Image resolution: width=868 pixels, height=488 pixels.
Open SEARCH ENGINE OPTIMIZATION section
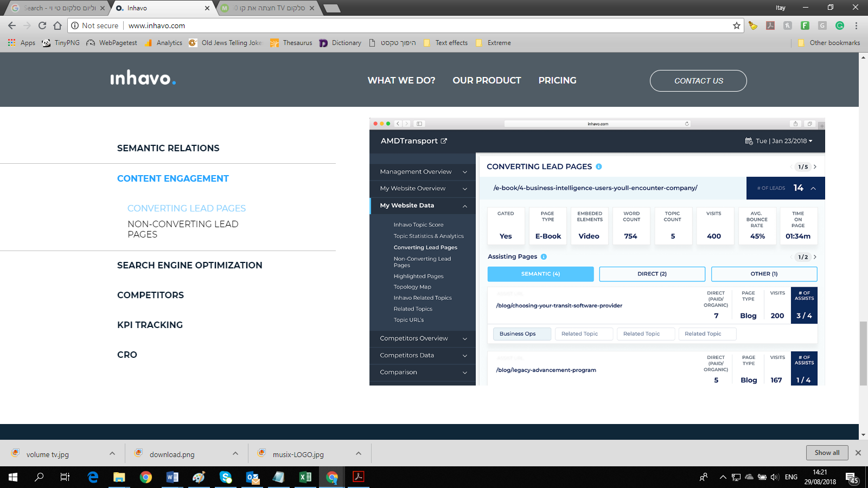click(x=189, y=265)
